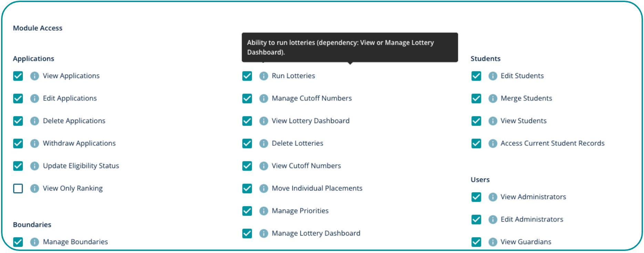Click info icon next to Edit Administrators
The image size is (644, 253).
pos(492,220)
